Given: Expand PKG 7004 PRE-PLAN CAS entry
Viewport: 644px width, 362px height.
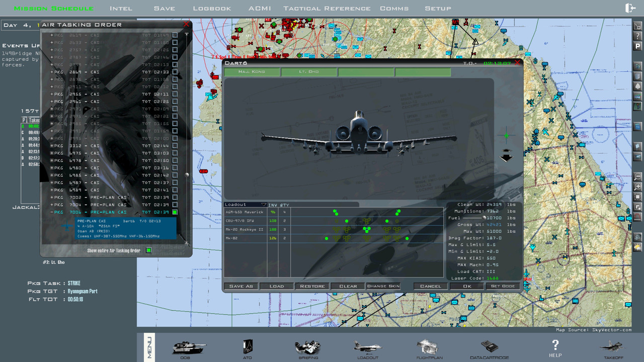Looking at the screenshot, I should (x=51, y=205).
